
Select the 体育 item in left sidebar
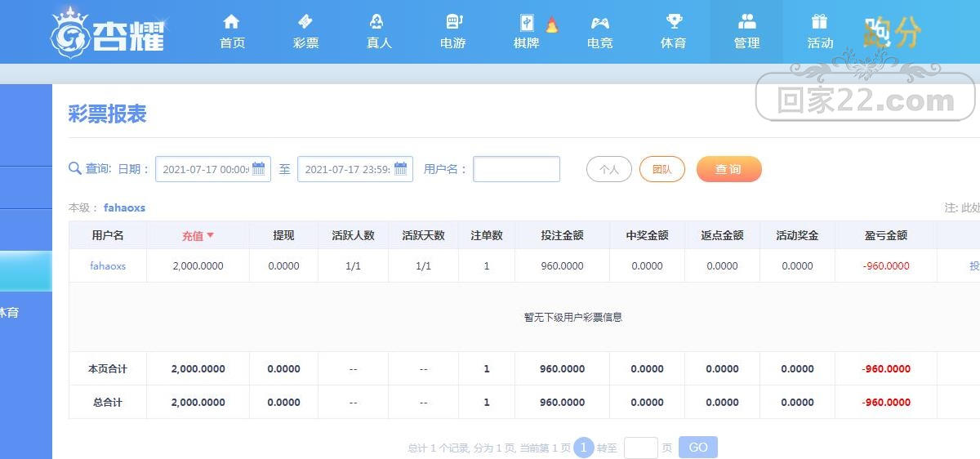tap(9, 312)
